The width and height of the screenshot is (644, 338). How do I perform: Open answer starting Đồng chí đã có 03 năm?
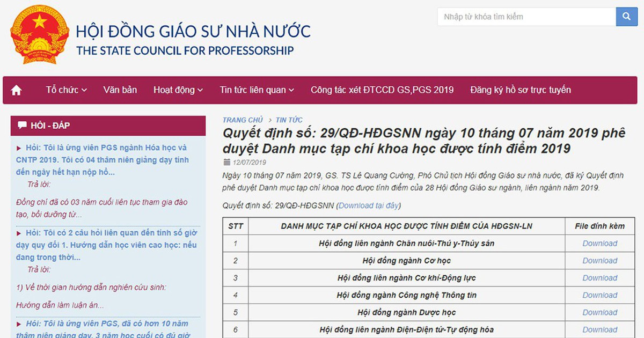coord(102,209)
